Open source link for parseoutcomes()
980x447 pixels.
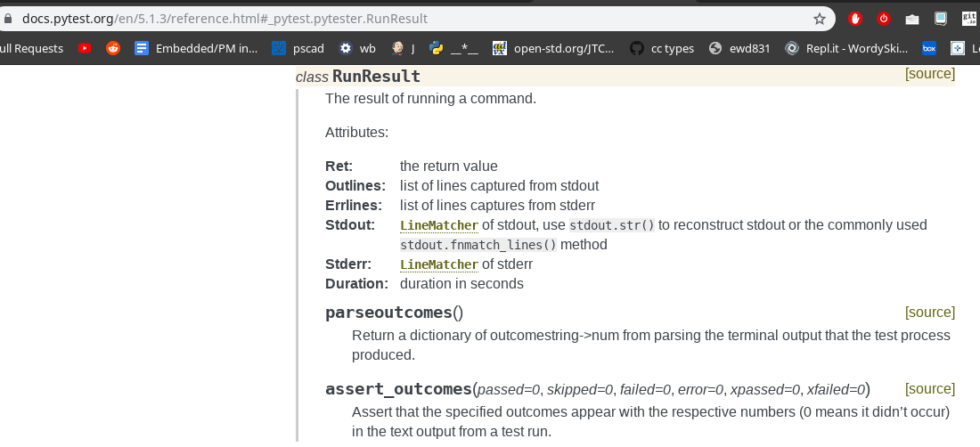point(930,313)
